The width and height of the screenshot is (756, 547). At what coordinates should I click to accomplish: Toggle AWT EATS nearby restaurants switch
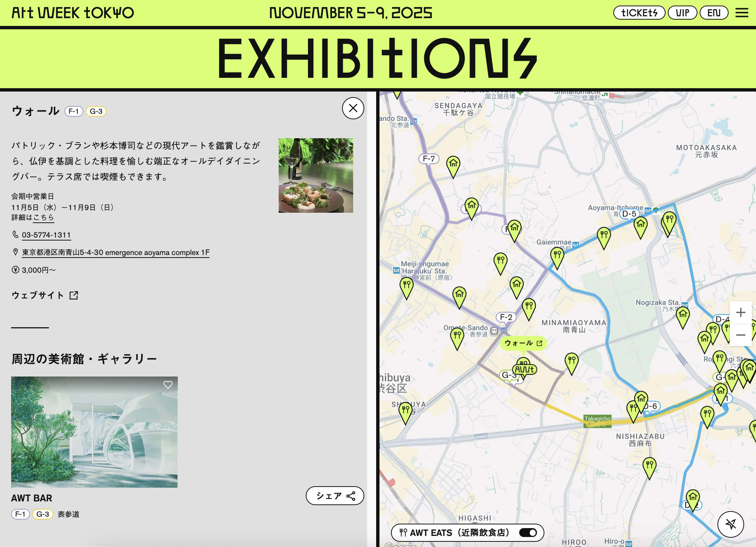[x=528, y=533]
